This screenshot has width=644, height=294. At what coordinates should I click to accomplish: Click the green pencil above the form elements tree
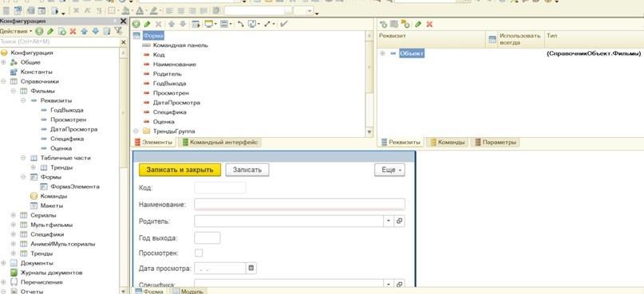click(147, 24)
